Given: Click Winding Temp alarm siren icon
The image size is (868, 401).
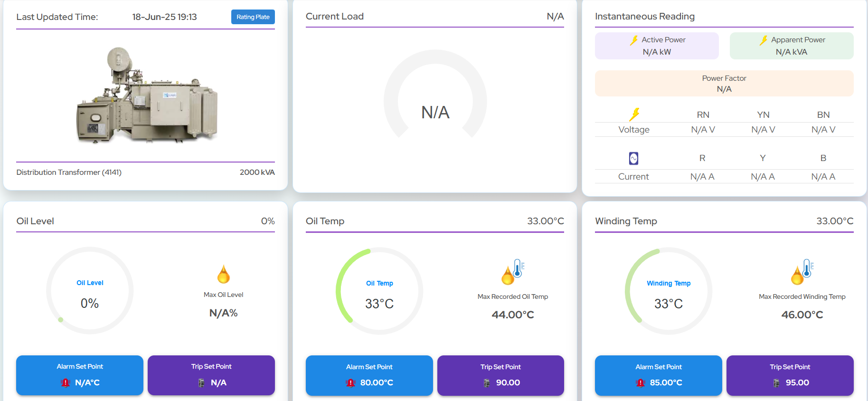Looking at the screenshot, I should click(641, 382).
